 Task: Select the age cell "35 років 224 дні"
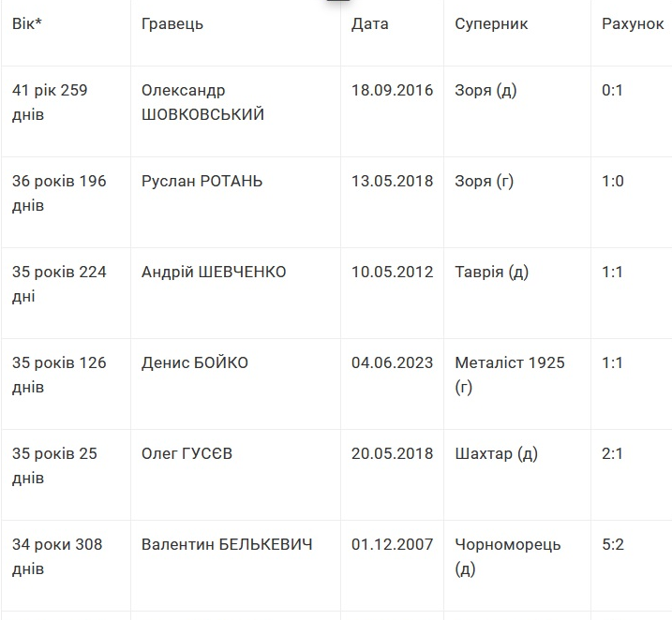59,285
